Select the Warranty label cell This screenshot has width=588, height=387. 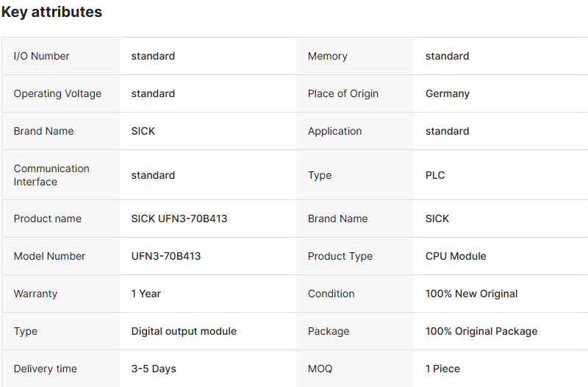[x=35, y=294]
